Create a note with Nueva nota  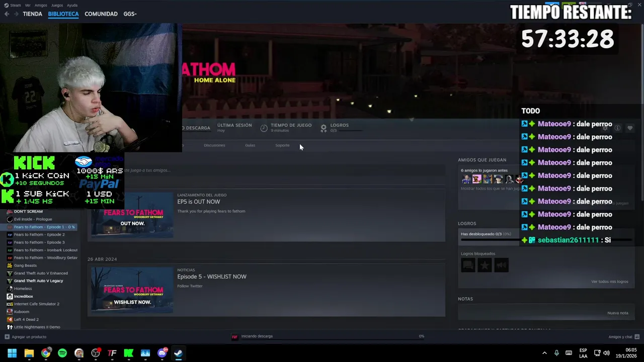[618, 313]
